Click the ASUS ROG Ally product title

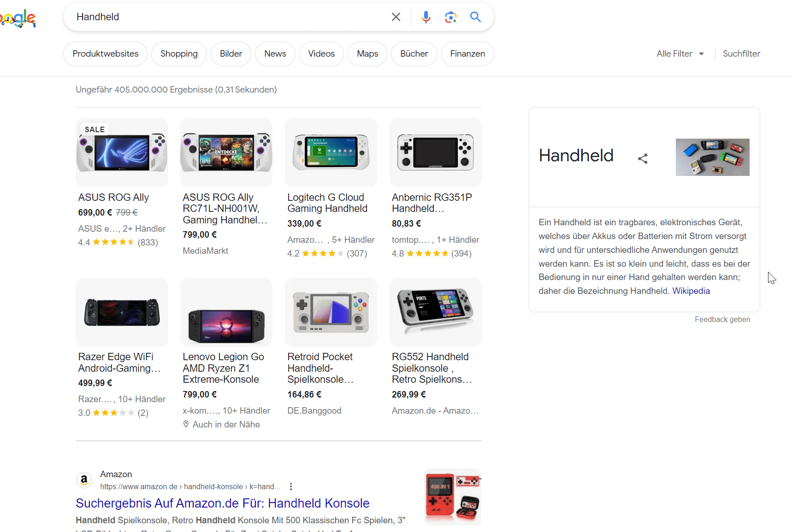click(x=113, y=198)
